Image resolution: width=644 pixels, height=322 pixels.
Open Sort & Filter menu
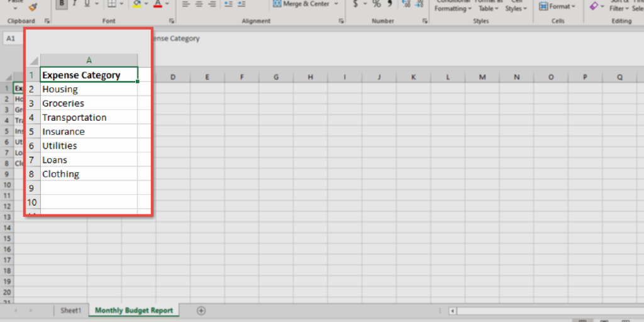pyautogui.click(x=619, y=5)
